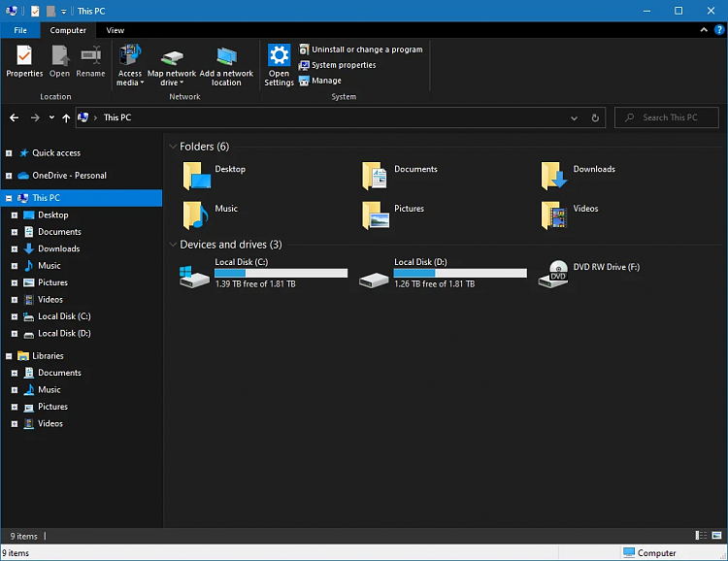Select Downloads in the navigation pane
Screen dimensions: 728x561
pos(58,248)
